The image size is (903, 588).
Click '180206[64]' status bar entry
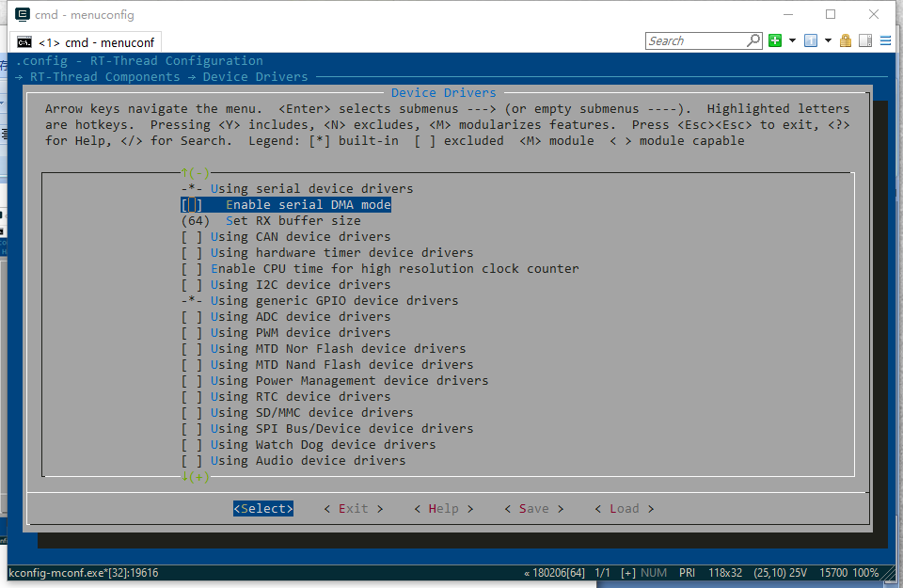558,573
